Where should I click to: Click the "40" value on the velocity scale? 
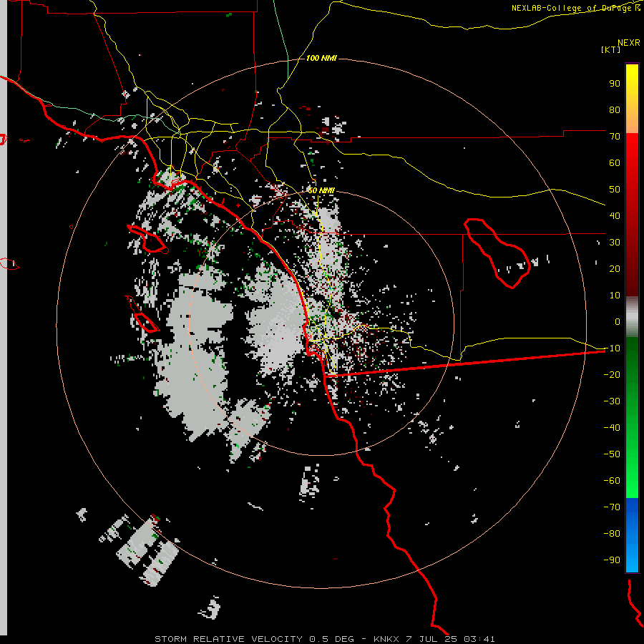pos(615,216)
